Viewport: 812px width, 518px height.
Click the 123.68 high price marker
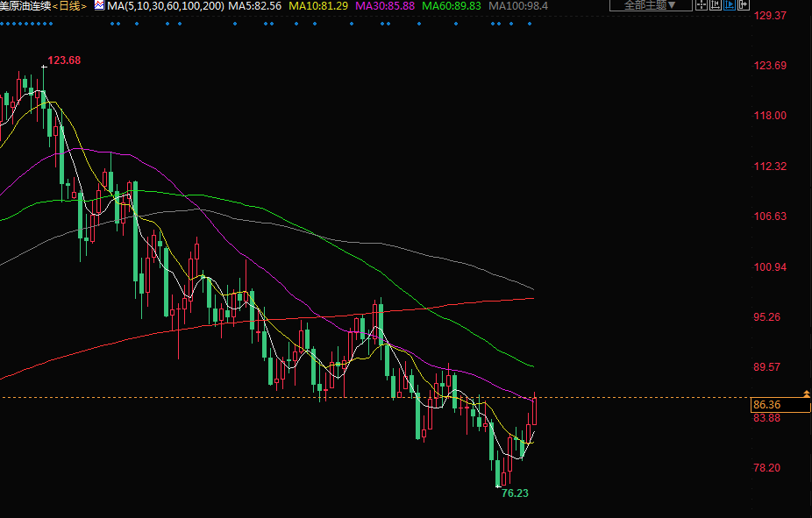pos(64,60)
